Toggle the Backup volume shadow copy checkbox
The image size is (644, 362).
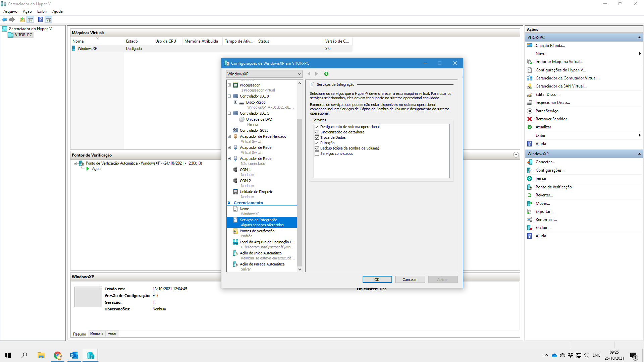pyautogui.click(x=317, y=148)
